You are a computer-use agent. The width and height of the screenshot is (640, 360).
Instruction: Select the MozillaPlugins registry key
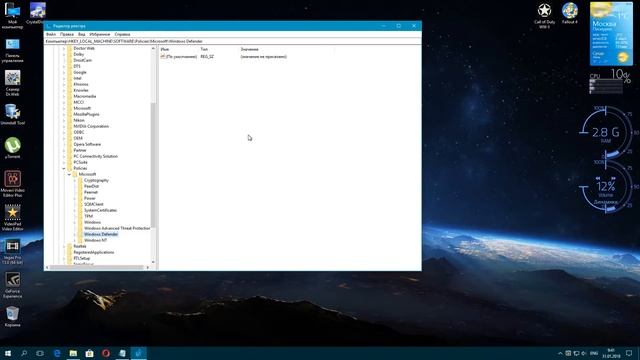pyautogui.click(x=86, y=114)
